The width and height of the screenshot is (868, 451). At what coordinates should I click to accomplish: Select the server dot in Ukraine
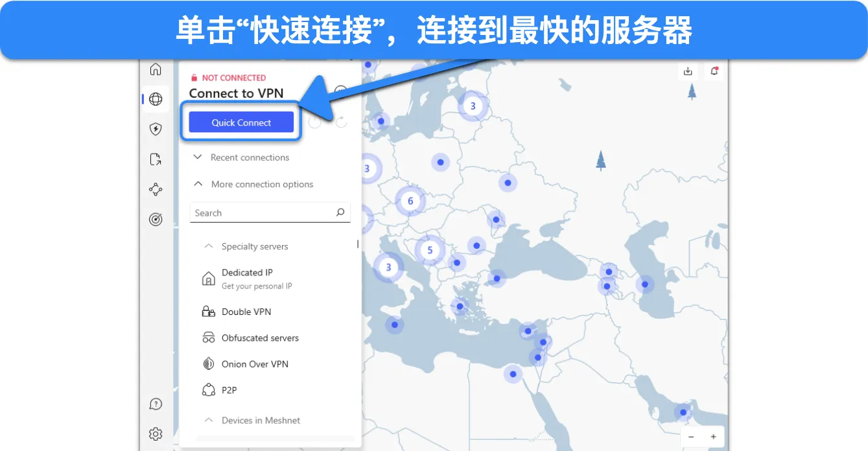(508, 183)
